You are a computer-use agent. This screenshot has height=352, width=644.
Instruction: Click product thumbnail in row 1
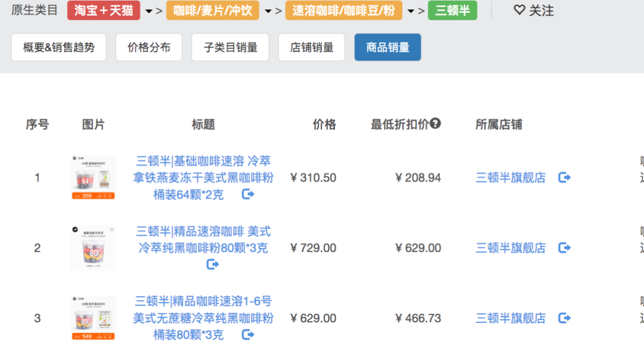[x=93, y=177]
